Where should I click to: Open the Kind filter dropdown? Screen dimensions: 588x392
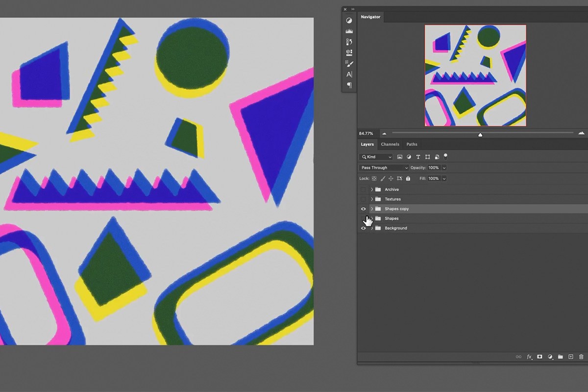point(376,157)
